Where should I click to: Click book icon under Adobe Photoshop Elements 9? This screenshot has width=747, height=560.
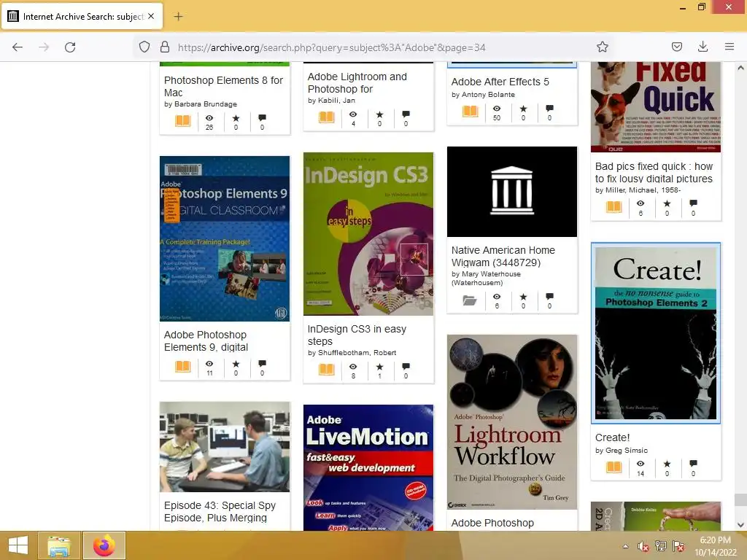183,366
